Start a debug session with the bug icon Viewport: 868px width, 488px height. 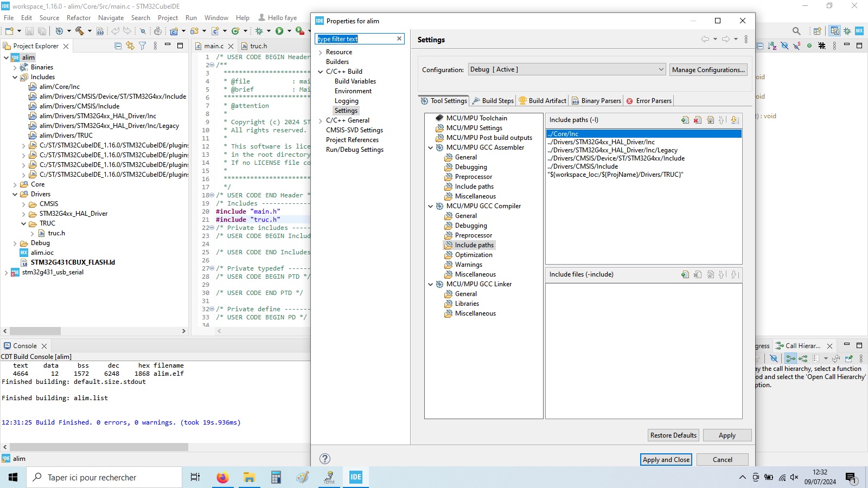point(259,31)
